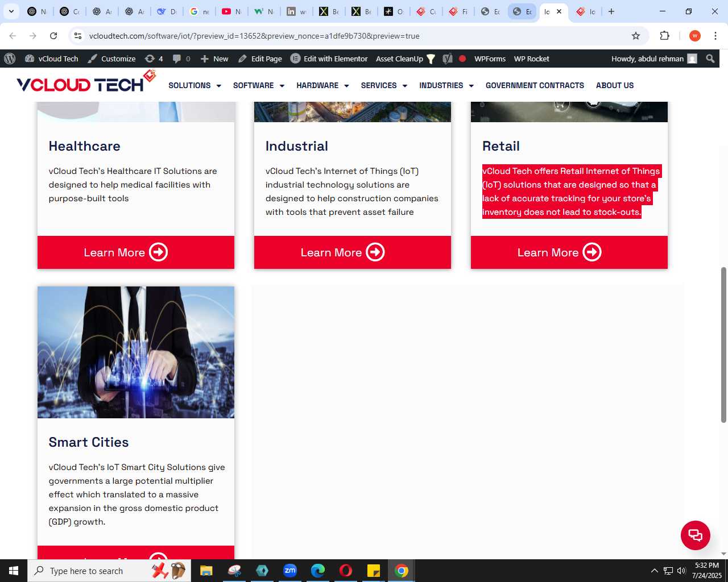Go back to the previous page

point(13,36)
